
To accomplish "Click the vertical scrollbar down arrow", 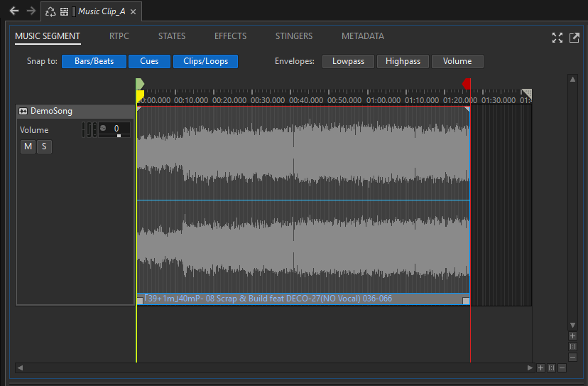I will click(x=572, y=325).
